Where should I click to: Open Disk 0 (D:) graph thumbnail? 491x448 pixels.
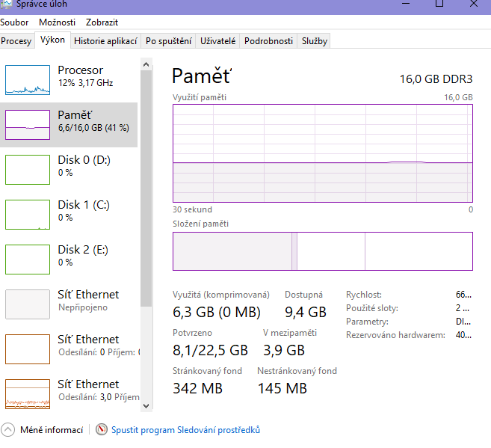coord(27,169)
